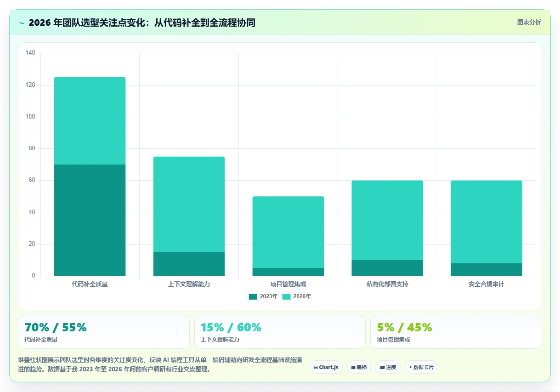The image size is (560, 392).
Task: Click the dark teal 2023年 legend swatch
Action: [x=253, y=296]
